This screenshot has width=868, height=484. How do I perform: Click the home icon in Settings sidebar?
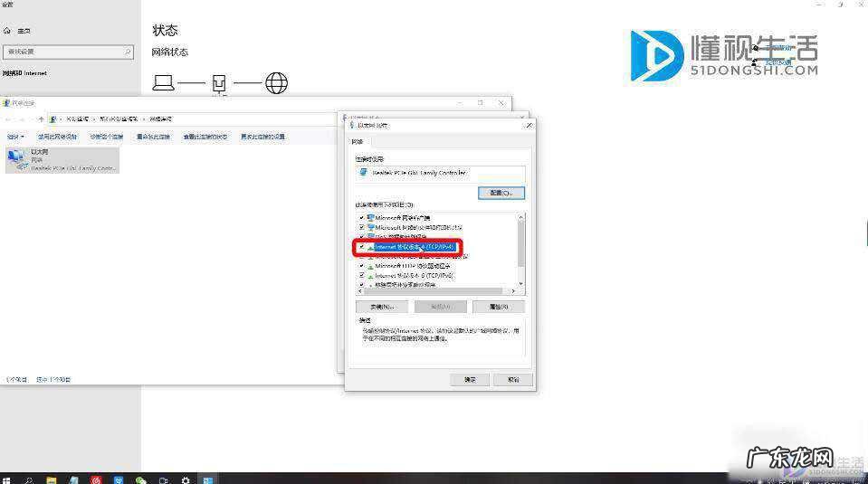click(x=7, y=31)
